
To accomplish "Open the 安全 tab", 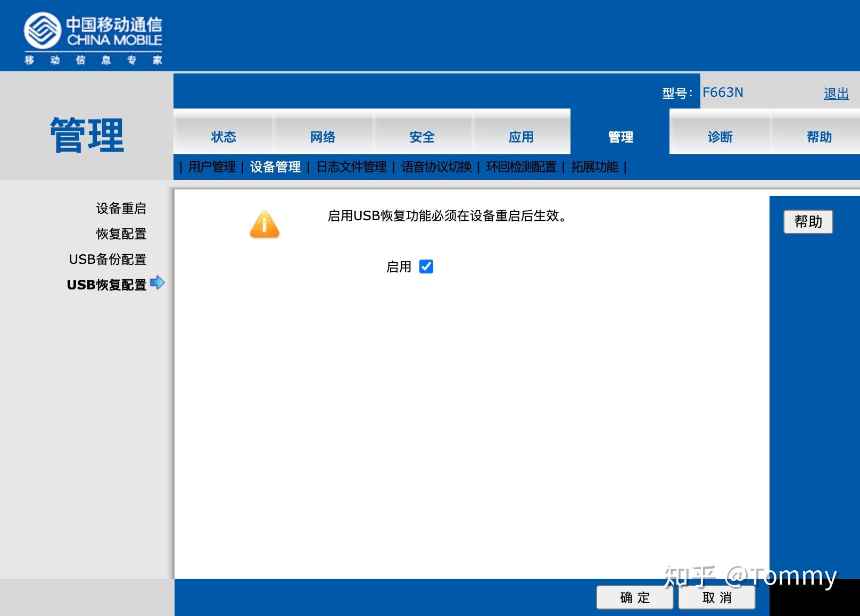I will point(421,137).
